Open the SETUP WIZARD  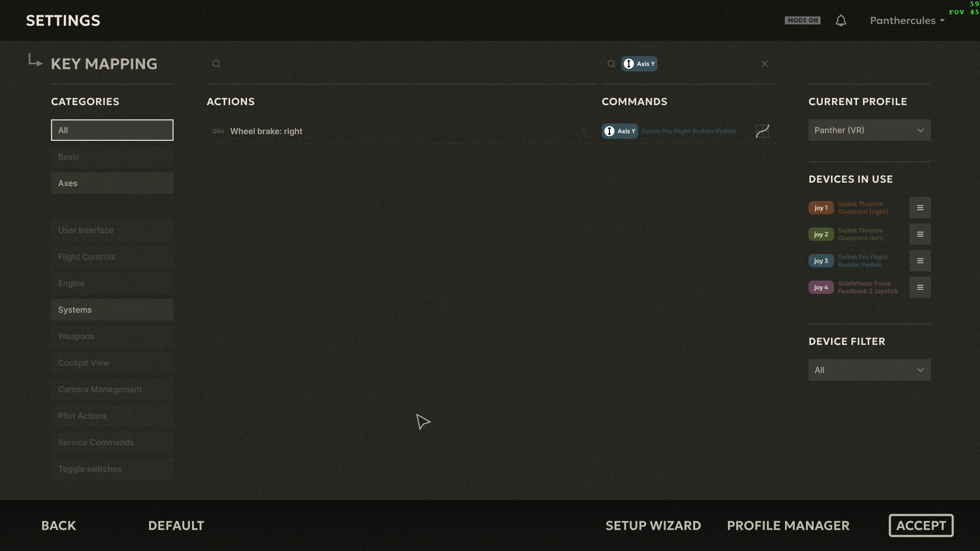point(653,525)
